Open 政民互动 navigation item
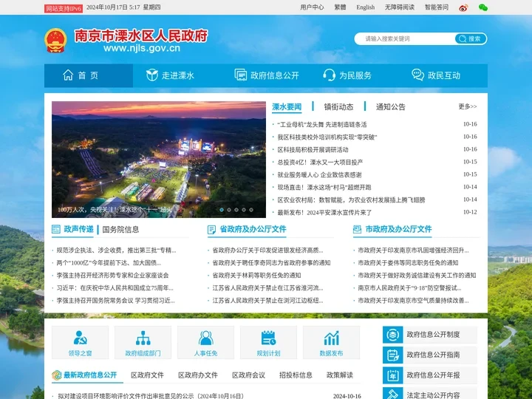The width and height of the screenshot is (532, 399). point(436,75)
